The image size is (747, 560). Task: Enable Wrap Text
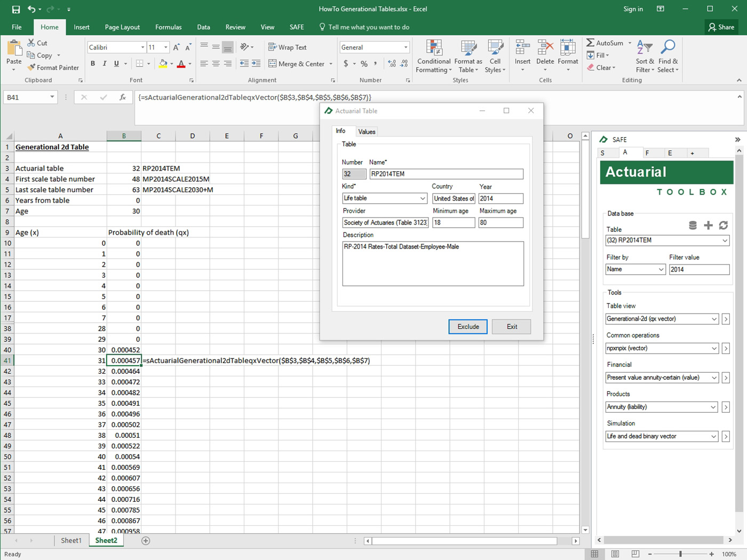point(288,47)
